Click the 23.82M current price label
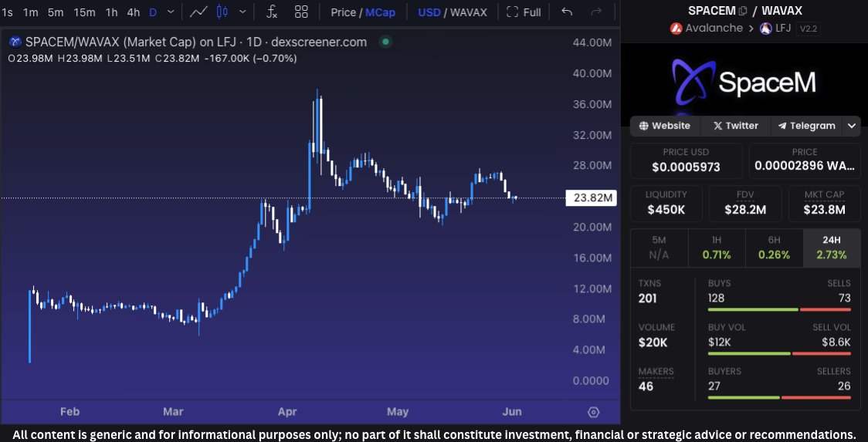This screenshot has height=442, width=868. [x=592, y=198]
